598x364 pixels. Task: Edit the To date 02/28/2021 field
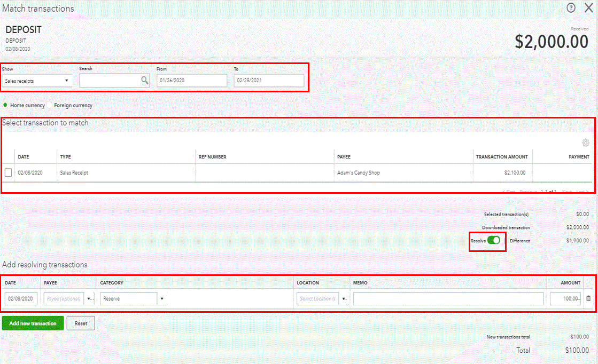[269, 81]
